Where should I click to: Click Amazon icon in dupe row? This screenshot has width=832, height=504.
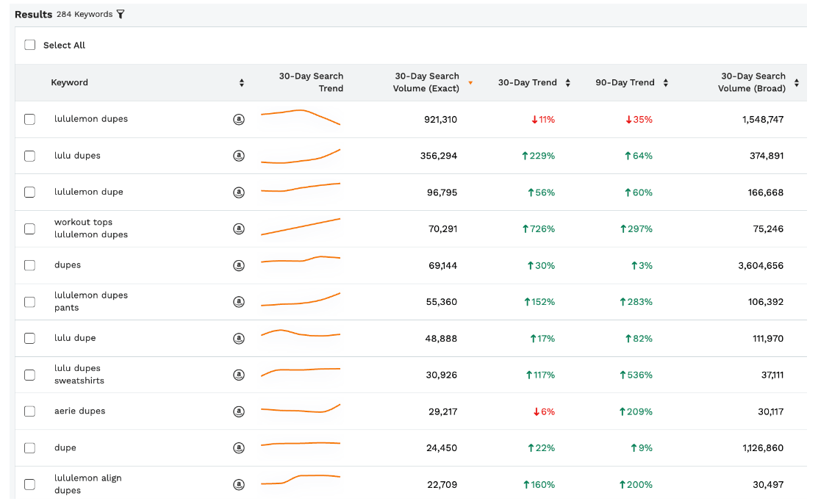tap(239, 447)
